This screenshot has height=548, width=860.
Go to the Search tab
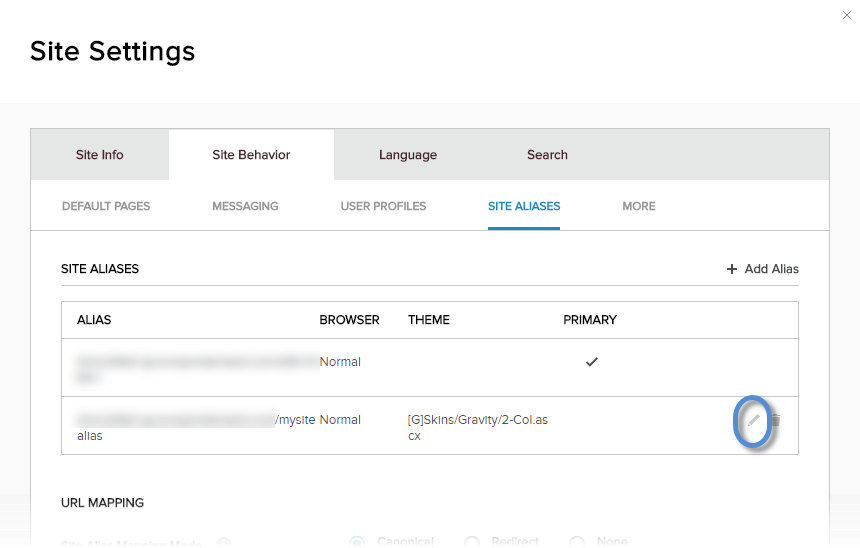(x=547, y=155)
